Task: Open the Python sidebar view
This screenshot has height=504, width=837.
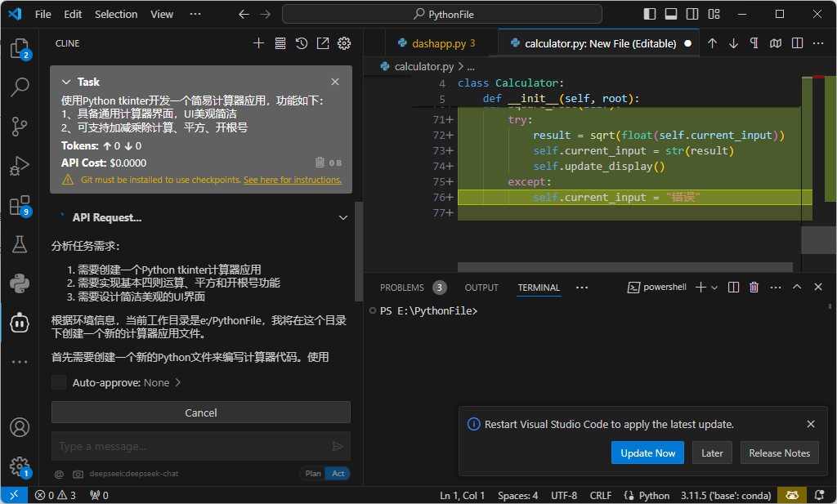Action: pyautogui.click(x=20, y=283)
